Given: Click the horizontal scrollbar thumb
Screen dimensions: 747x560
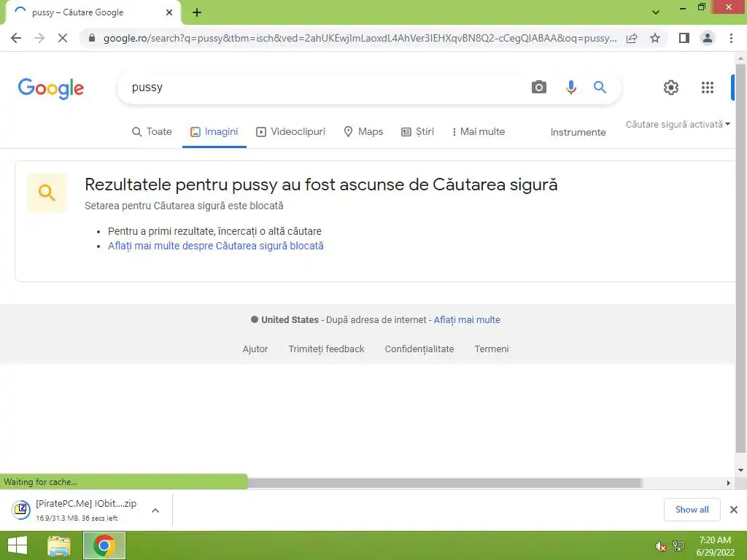Looking at the screenshot, I should (444, 483).
